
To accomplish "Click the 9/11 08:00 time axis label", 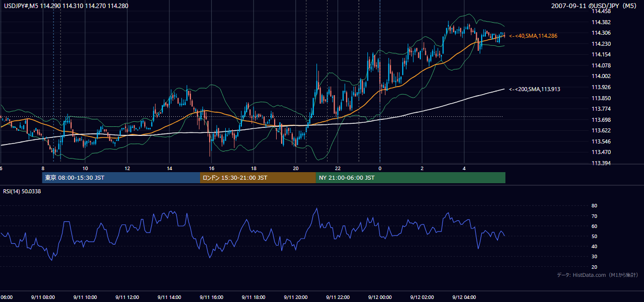I will pyautogui.click(x=42, y=297).
